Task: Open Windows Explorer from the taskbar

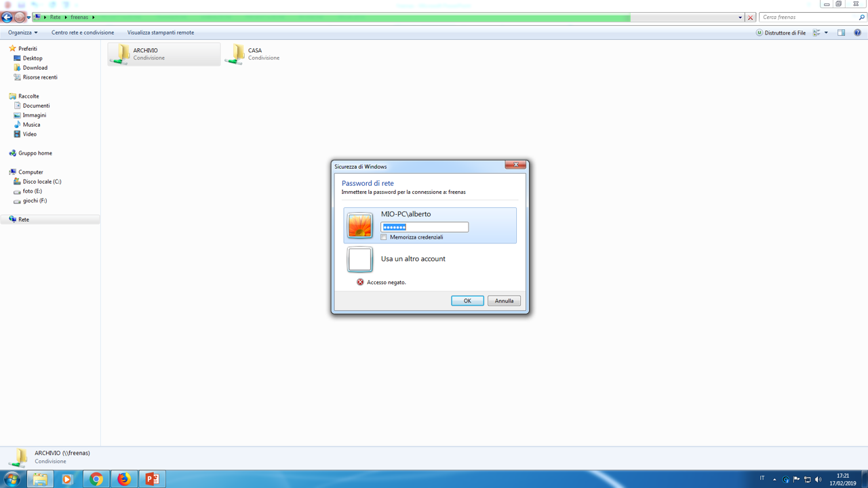Action: (40, 479)
